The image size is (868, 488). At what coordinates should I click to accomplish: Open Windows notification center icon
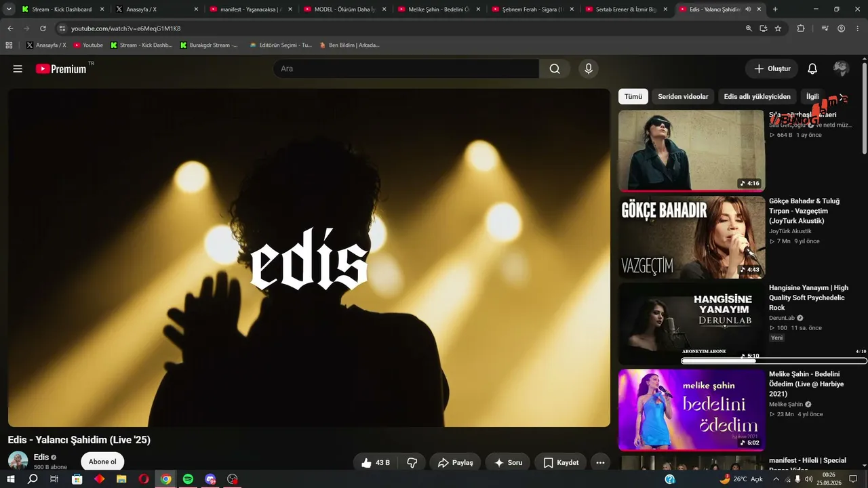point(854,479)
